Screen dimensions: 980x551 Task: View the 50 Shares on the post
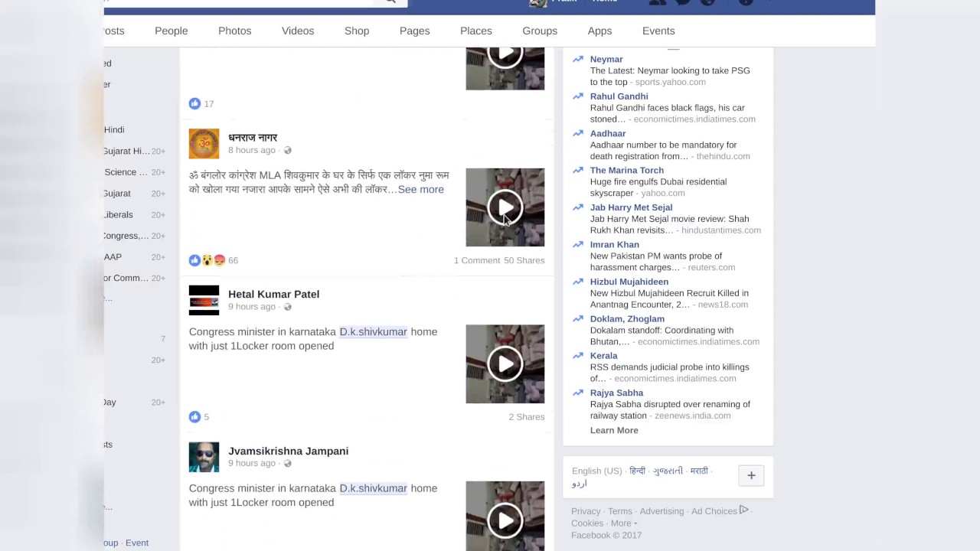point(524,260)
